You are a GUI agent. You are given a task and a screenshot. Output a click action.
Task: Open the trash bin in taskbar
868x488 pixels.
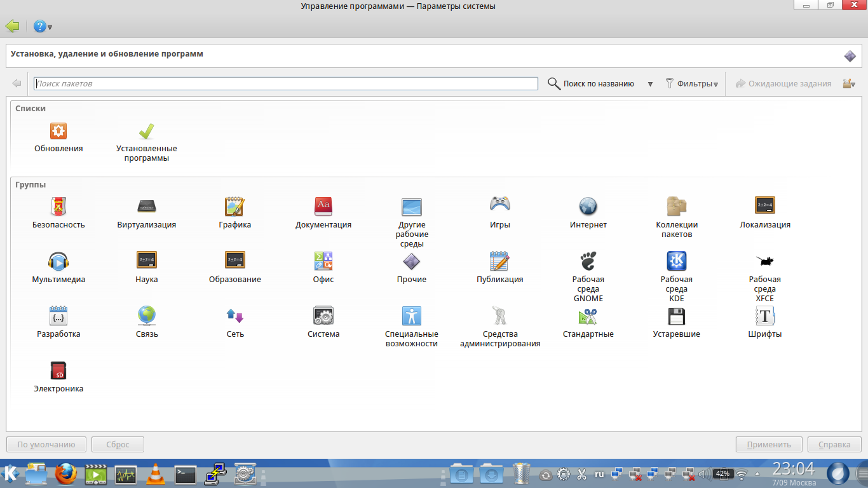click(x=521, y=473)
